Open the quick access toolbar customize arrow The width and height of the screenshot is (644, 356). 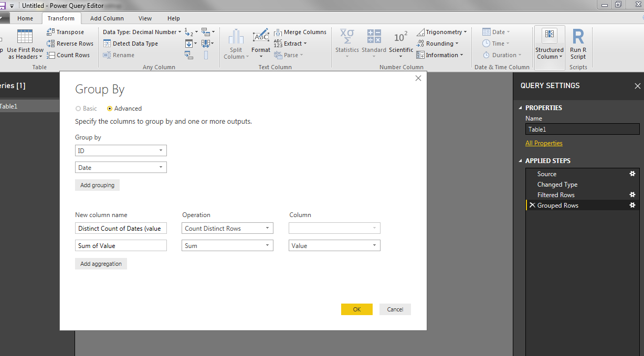(x=12, y=5)
